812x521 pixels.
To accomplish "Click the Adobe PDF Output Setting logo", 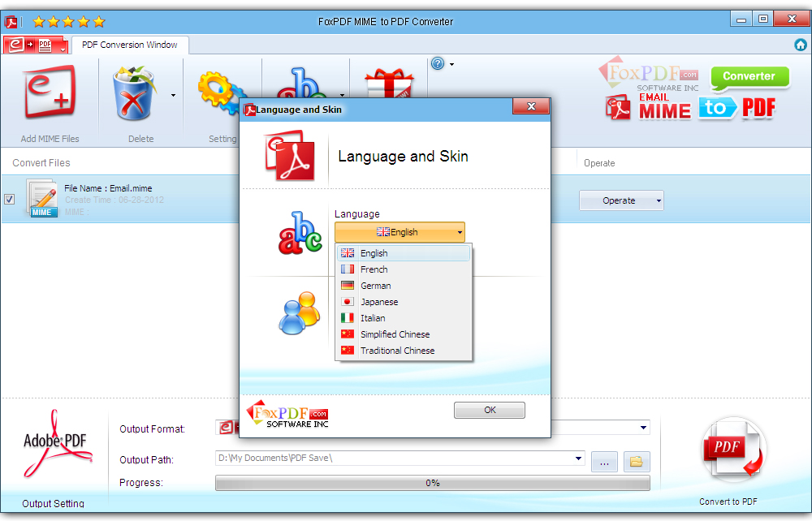I will [56, 443].
